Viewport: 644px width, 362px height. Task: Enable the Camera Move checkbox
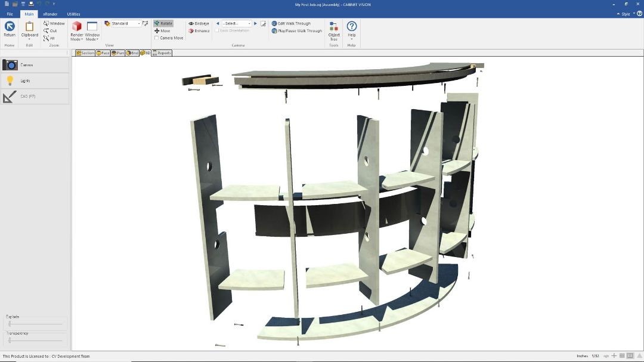[157, 38]
